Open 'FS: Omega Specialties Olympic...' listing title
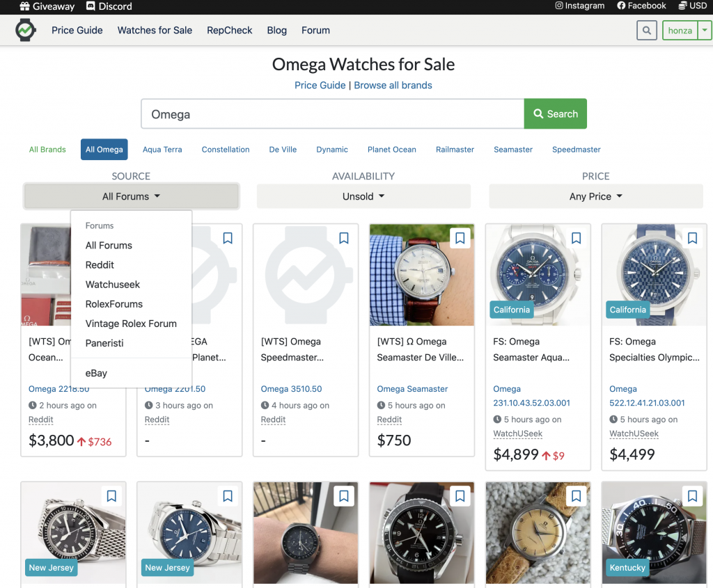The height and width of the screenshot is (588, 713). (x=655, y=349)
